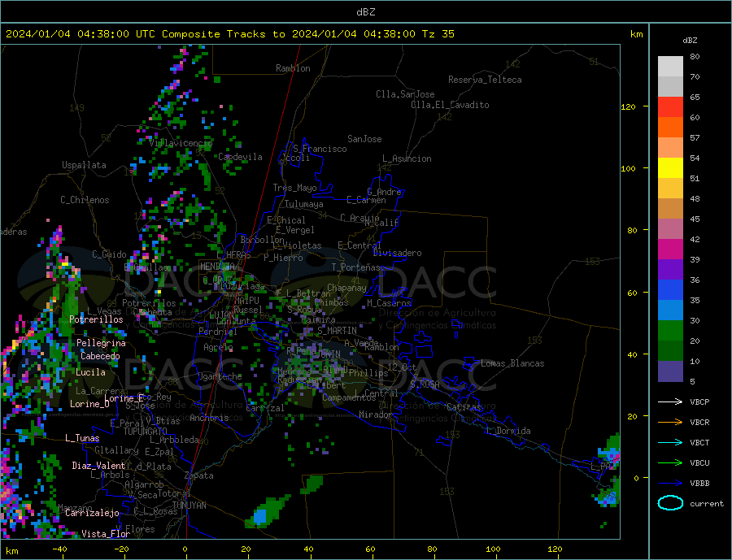Click the '-40' tick on horizontal axis
The image size is (732, 560).
pos(59,549)
